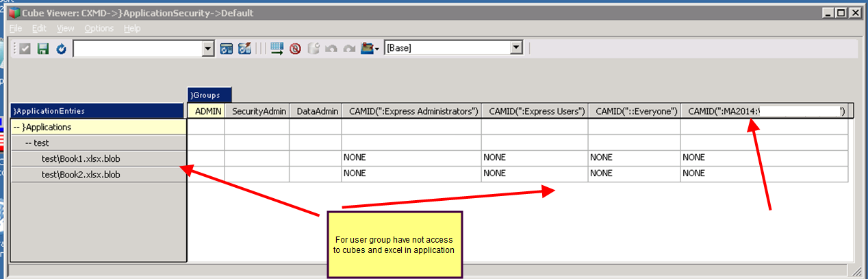Click the Snapshot export icon beside Slice
Viewport: 868px width, 279px height.
coord(244,49)
